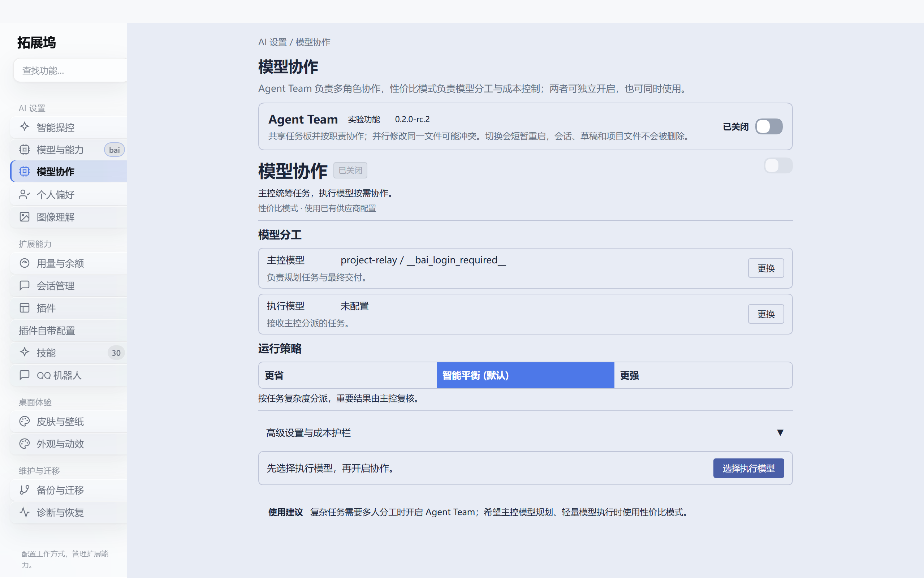
Task: Click the chat bubble icon beside 会话管理
Action: coord(25,285)
